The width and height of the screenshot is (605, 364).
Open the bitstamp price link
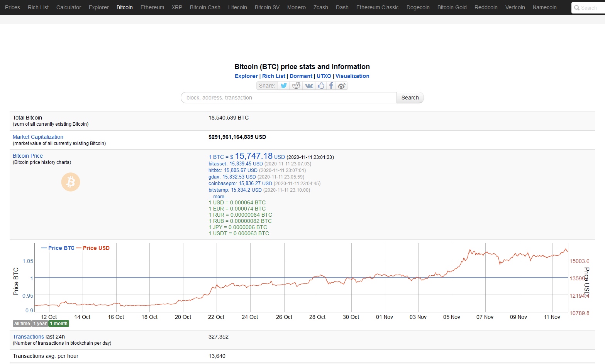coord(235,190)
